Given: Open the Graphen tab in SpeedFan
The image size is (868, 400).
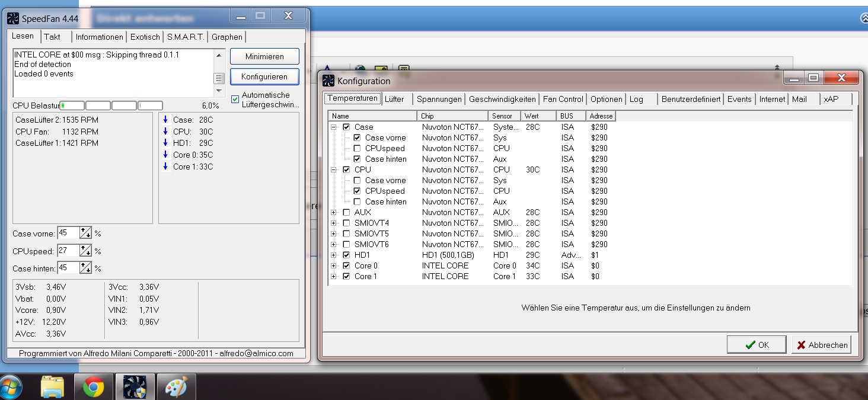Looking at the screenshot, I should (227, 37).
